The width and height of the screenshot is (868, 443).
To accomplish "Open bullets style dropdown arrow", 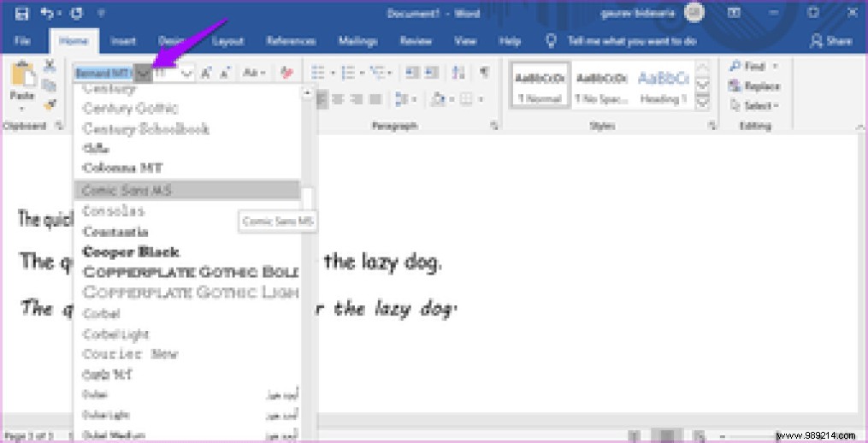I will [x=333, y=73].
